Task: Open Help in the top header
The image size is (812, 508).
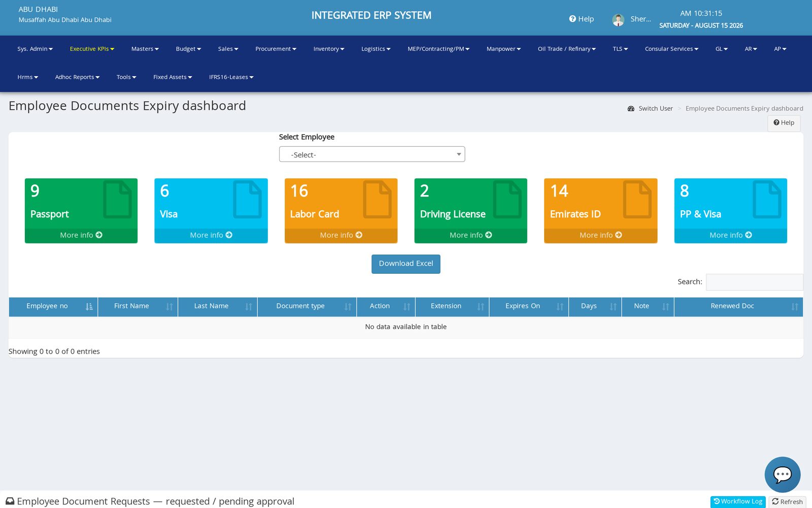Action: pos(582,19)
